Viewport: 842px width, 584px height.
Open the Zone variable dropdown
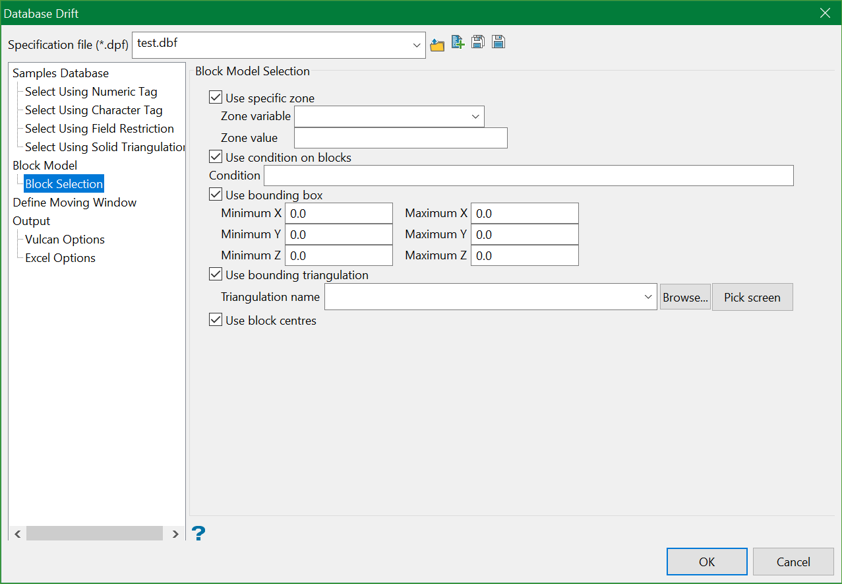[x=476, y=116]
